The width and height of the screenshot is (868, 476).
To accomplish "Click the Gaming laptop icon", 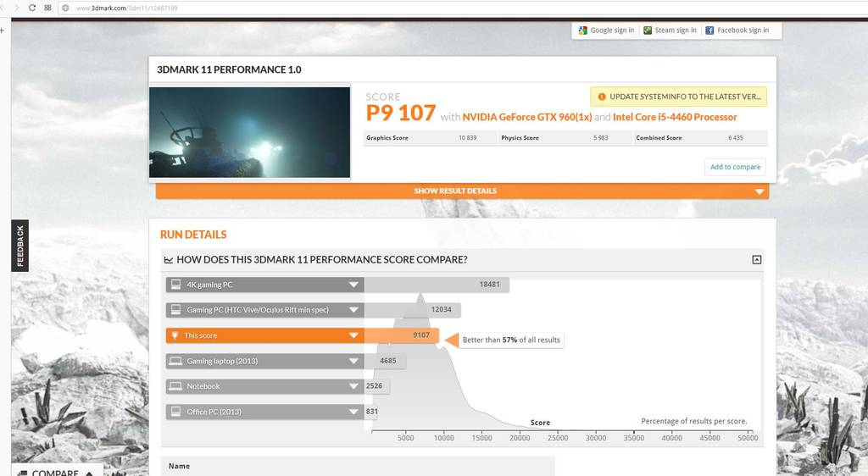I will (x=175, y=361).
